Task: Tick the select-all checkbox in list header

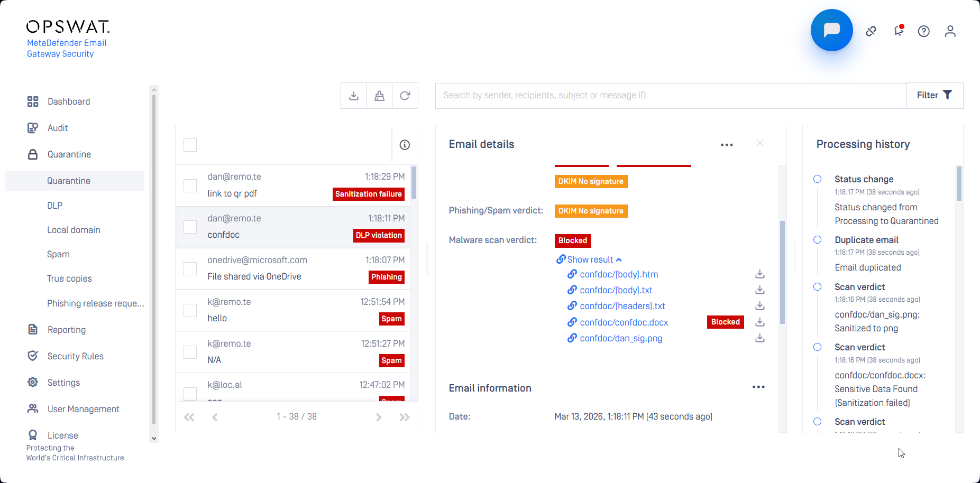Action: pos(190,145)
